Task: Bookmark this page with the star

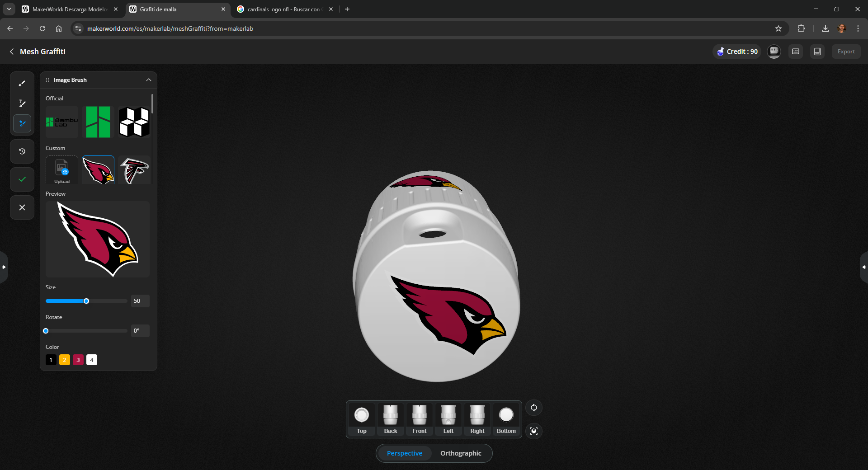Action: coord(778,28)
